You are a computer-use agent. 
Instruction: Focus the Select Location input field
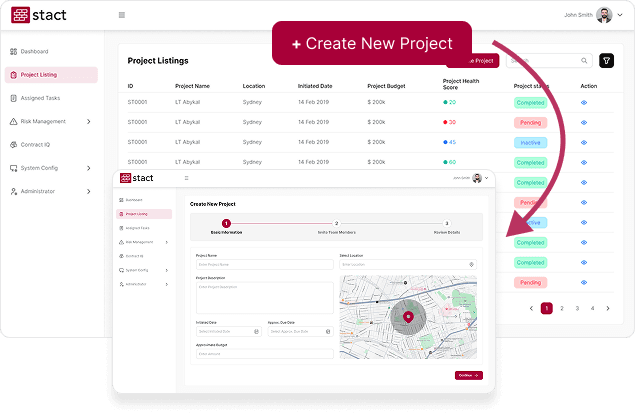click(x=408, y=265)
